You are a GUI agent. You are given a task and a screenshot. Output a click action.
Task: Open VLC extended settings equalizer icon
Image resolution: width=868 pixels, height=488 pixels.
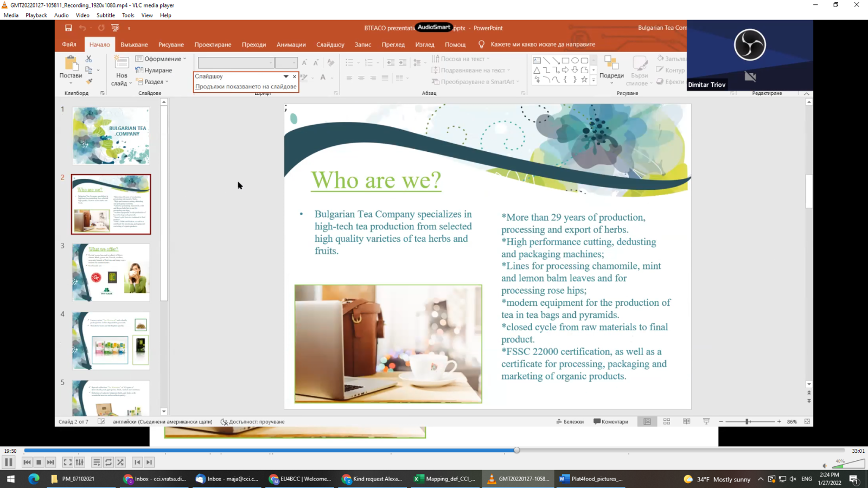pyautogui.click(x=80, y=462)
